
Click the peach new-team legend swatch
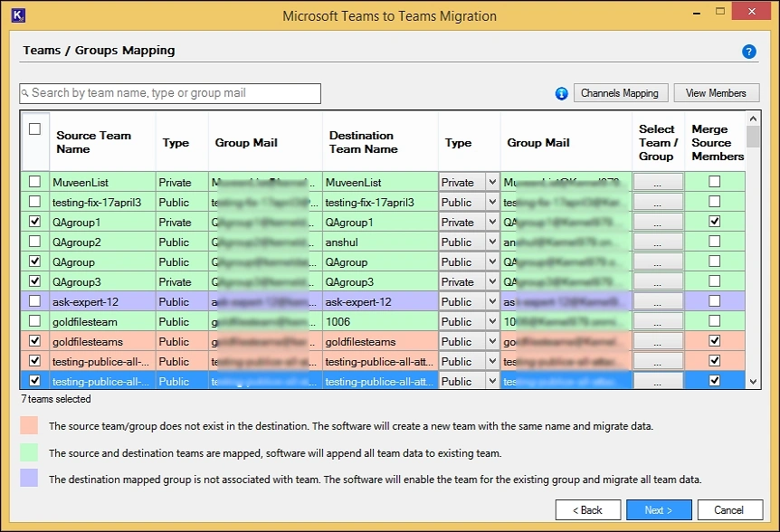click(x=29, y=425)
